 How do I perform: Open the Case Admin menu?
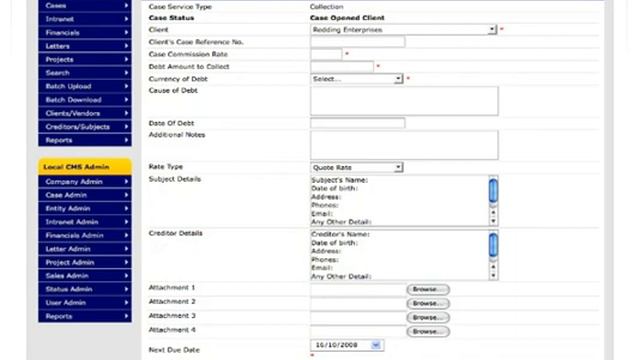[x=85, y=195]
